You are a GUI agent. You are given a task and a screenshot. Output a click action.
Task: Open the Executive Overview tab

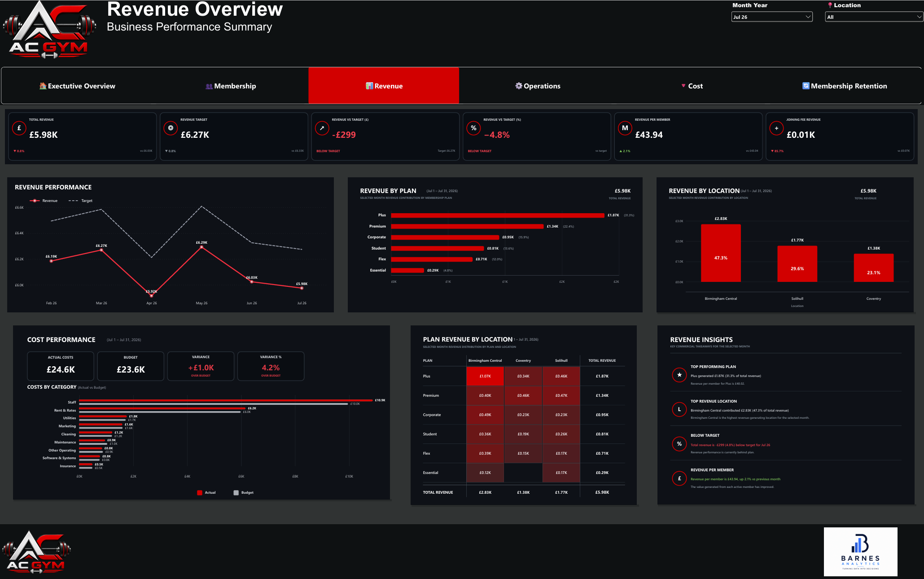tap(77, 86)
